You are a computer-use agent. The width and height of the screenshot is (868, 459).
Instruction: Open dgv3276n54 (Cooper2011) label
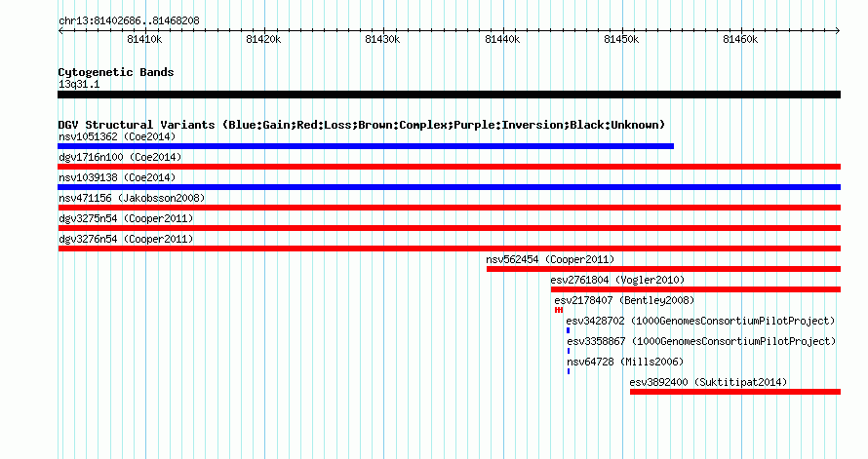126,239
